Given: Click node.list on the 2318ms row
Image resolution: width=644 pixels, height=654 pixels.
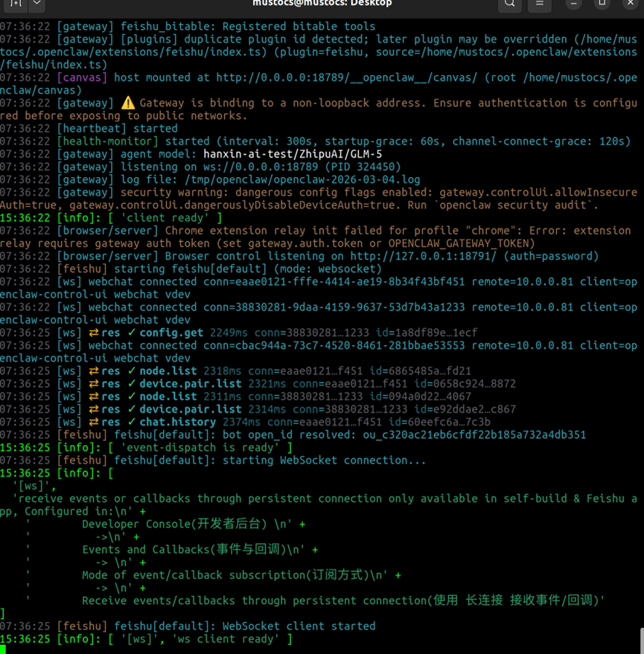Looking at the screenshot, I should pos(168,371).
